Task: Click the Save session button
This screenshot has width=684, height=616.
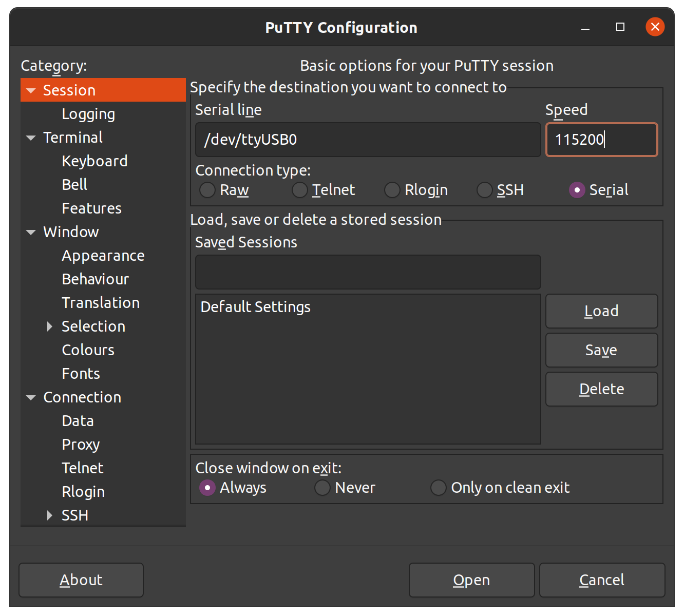Action: click(602, 350)
